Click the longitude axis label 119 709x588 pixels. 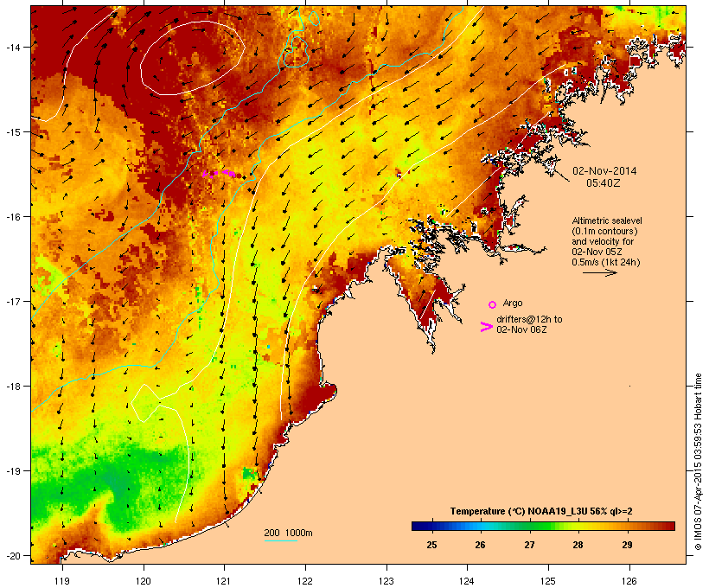62,581
